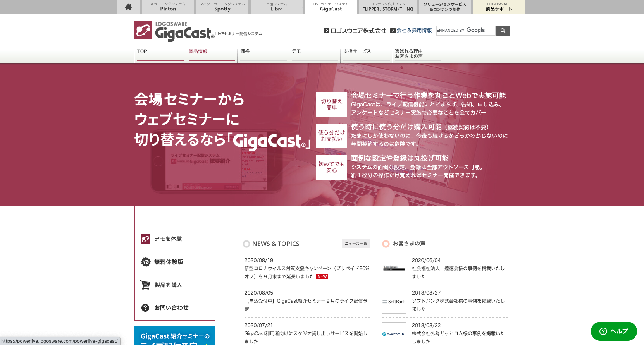Click the shopping cart 製品を購入 icon
The height and width of the screenshot is (345, 644).
pyautogui.click(x=145, y=285)
